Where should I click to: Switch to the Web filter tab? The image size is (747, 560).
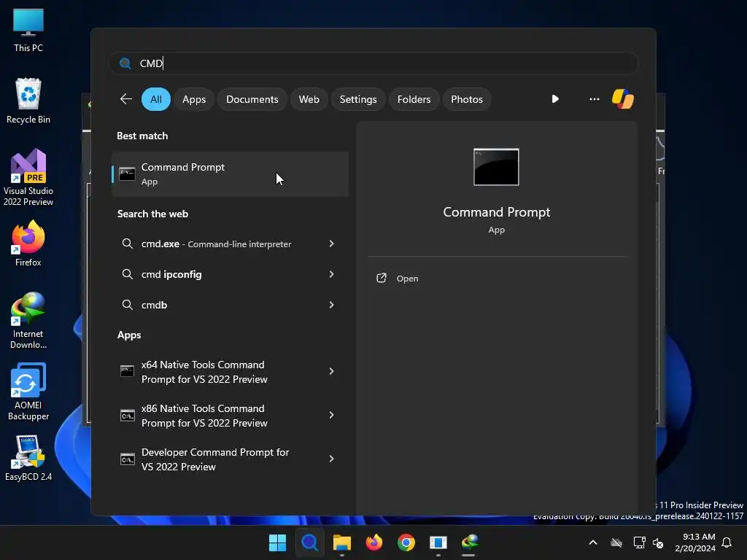(x=309, y=99)
